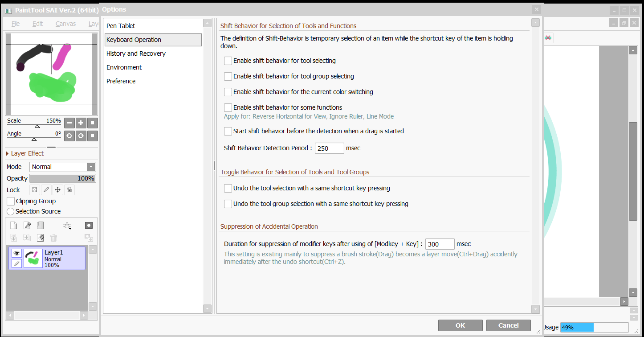
Task: Select the Layer1 thumbnail in layer list
Action: pyautogui.click(x=33, y=258)
